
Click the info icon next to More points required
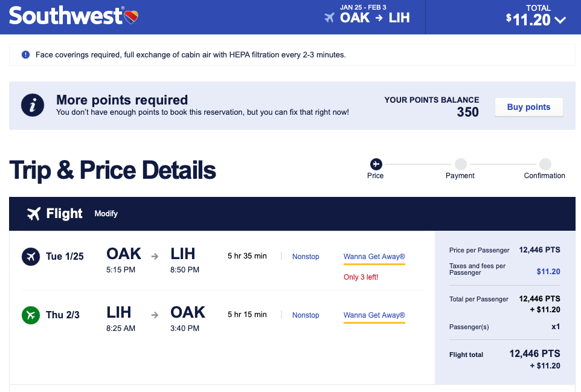(x=33, y=106)
